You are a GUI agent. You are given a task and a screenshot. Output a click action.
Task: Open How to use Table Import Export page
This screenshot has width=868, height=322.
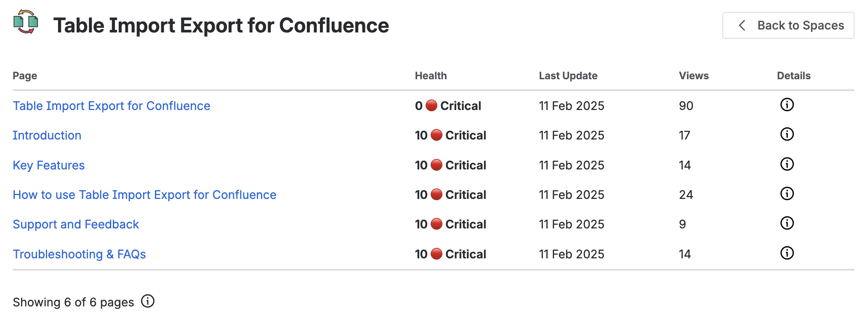(145, 194)
